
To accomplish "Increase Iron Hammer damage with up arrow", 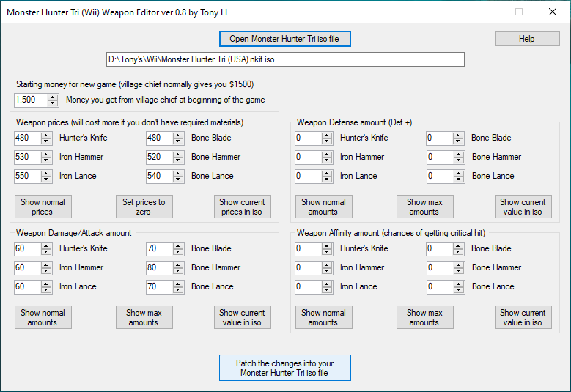I will (x=46, y=265).
